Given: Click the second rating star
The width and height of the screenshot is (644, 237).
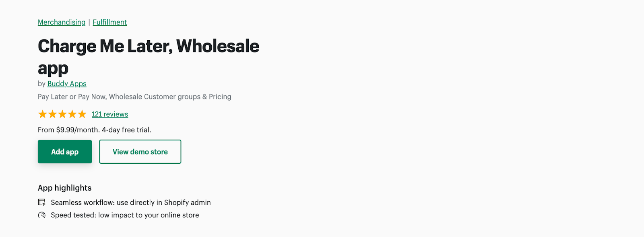Looking at the screenshot, I should coord(52,114).
